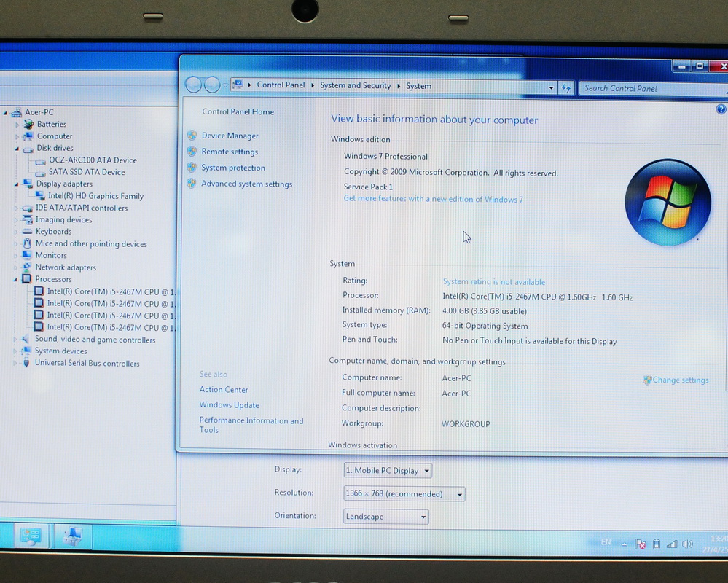Select SATA SSD ATA Device

pyautogui.click(x=87, y=172)
